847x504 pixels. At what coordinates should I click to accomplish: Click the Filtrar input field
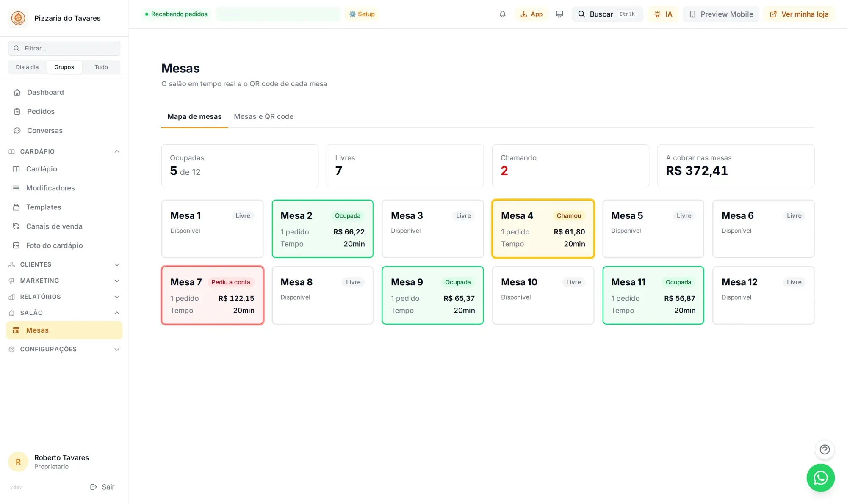(x=64, y=48)
